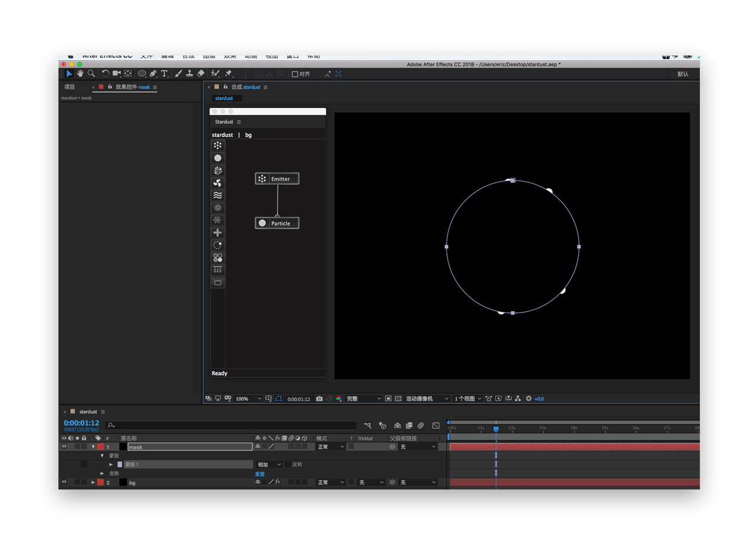
Task: Select the Rotation tool
Action: click(105, 74)
